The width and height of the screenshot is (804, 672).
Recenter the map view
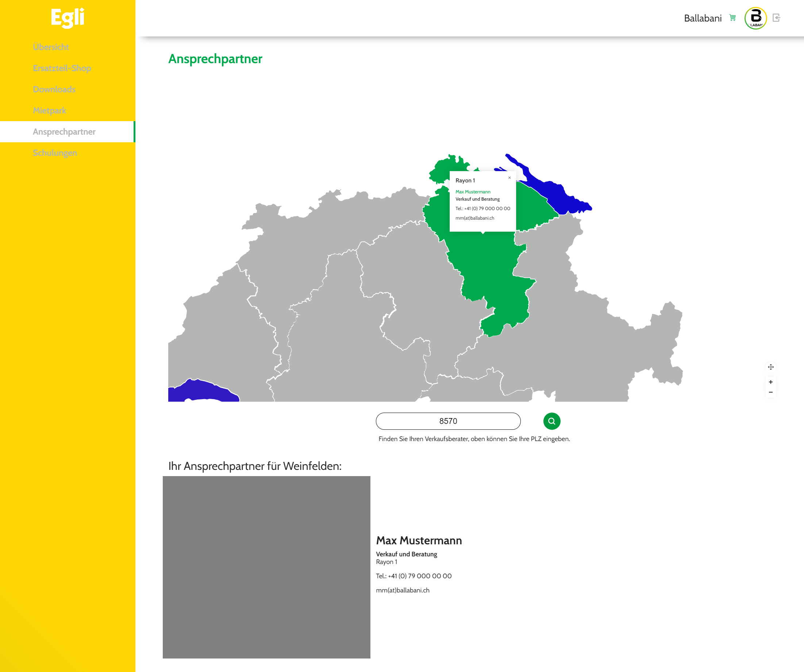770,367
